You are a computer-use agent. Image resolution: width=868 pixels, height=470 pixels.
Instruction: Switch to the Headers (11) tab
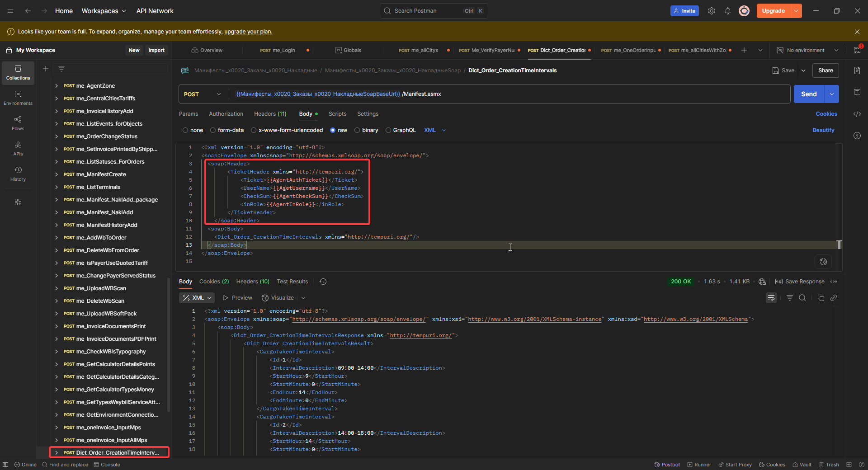pos(270,114)
